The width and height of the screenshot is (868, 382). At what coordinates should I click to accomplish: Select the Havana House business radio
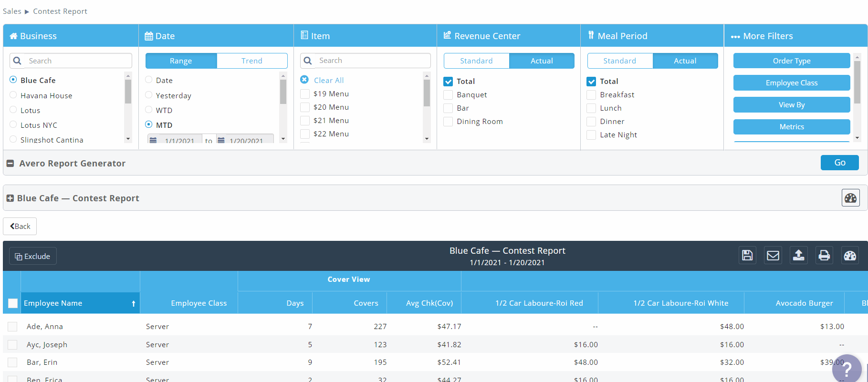pos(13,95)
